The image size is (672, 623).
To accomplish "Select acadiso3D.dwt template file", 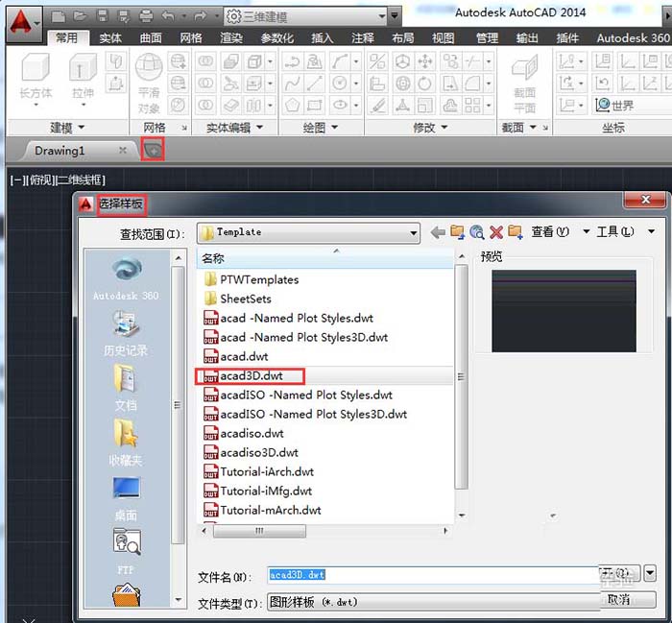I will coord(251,452).
